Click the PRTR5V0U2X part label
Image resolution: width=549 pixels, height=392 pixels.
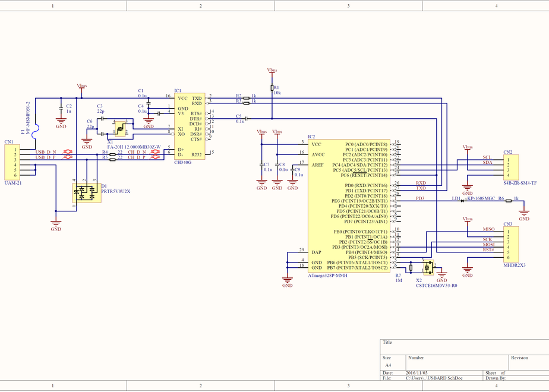pyautogui.click(x=115, y=191)
